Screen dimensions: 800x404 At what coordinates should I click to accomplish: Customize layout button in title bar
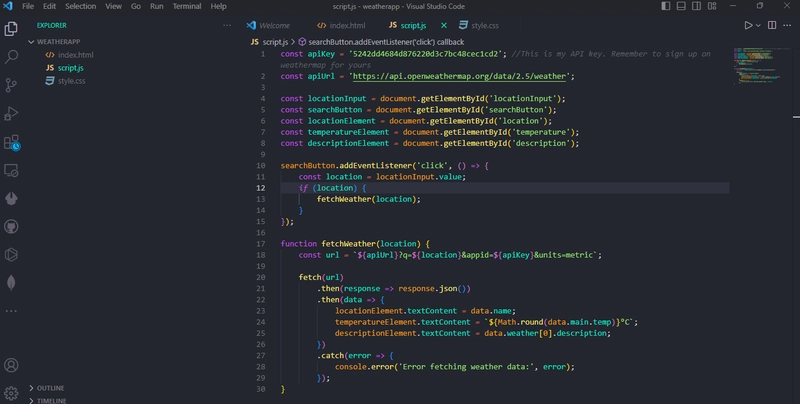point(712,6)
